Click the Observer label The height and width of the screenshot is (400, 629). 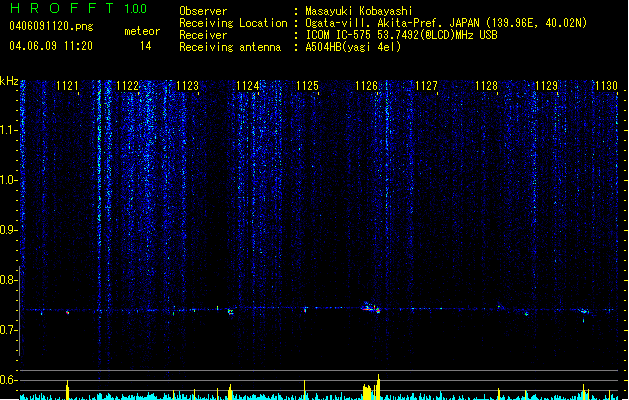pyautogui.click(x=203, y=11)
